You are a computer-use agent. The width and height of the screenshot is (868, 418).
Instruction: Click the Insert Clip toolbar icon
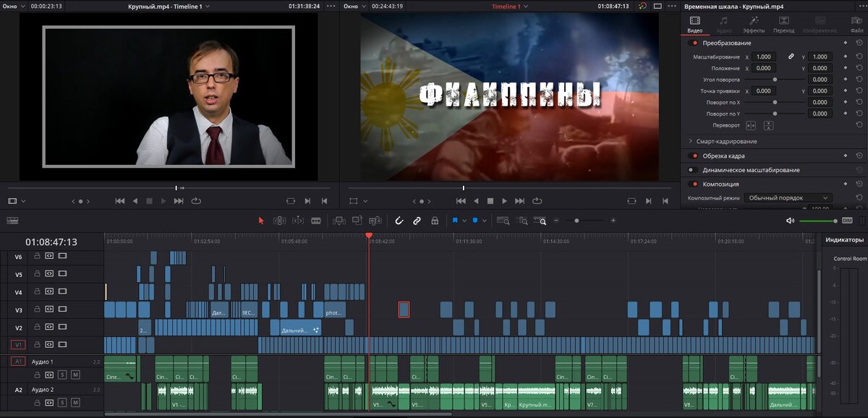coord(338,221)
